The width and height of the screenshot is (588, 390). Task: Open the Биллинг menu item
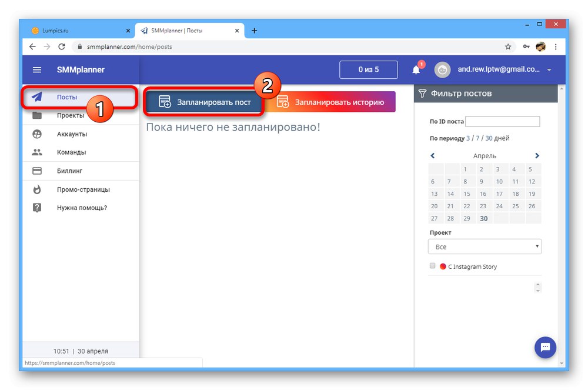(x=81, y=171)
